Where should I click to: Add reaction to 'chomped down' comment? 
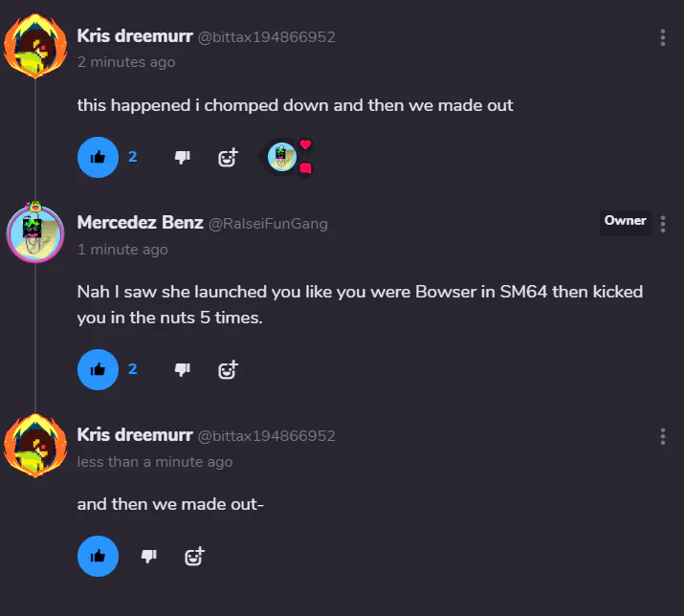click(228, 158)
